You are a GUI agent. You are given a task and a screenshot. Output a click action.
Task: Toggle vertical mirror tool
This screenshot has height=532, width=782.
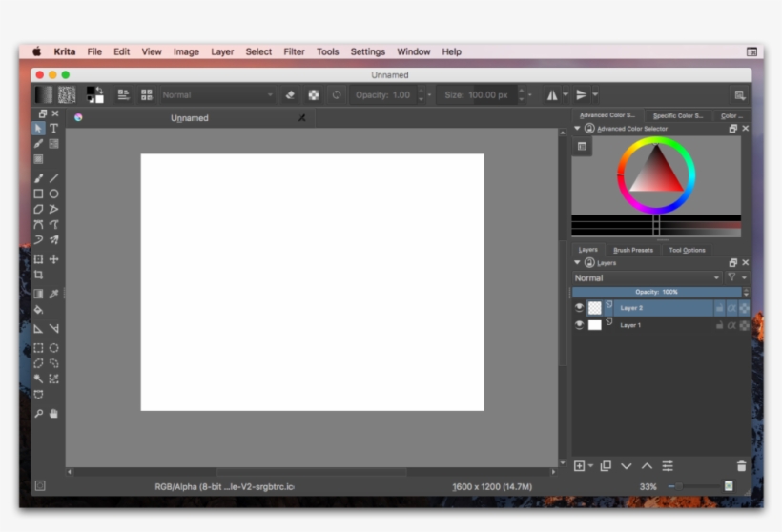pyautogui.click(x=581, y=94)
